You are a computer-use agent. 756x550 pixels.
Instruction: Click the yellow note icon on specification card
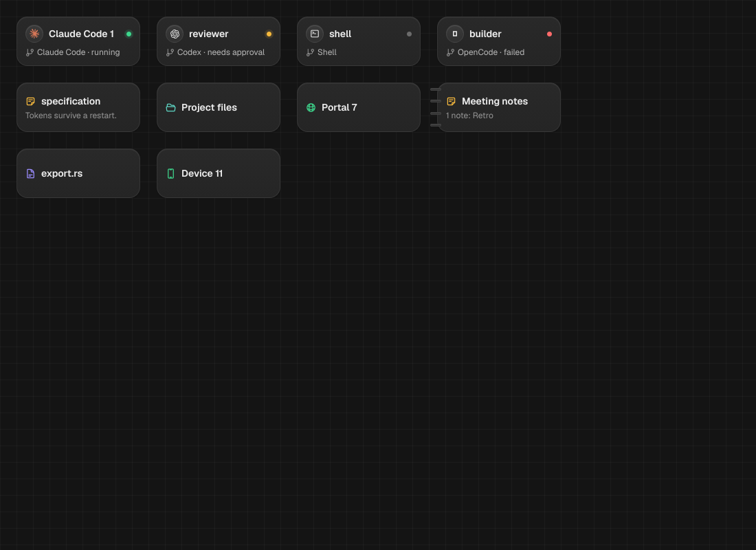tap(30, 101)
